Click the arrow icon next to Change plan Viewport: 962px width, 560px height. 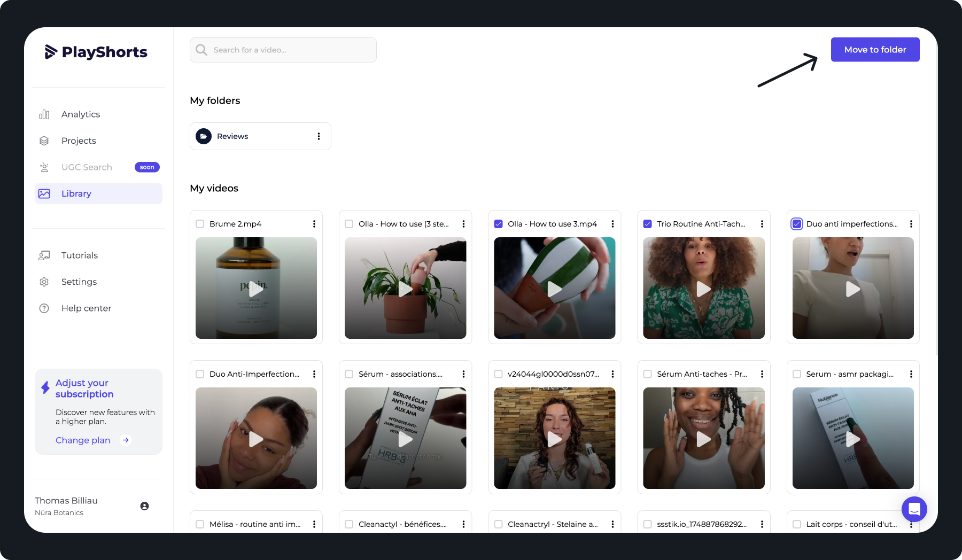pos(126,440)
